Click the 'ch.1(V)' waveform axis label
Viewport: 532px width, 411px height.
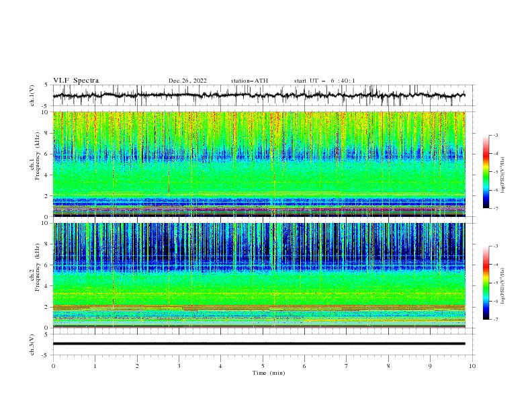(x=32, y=95)
